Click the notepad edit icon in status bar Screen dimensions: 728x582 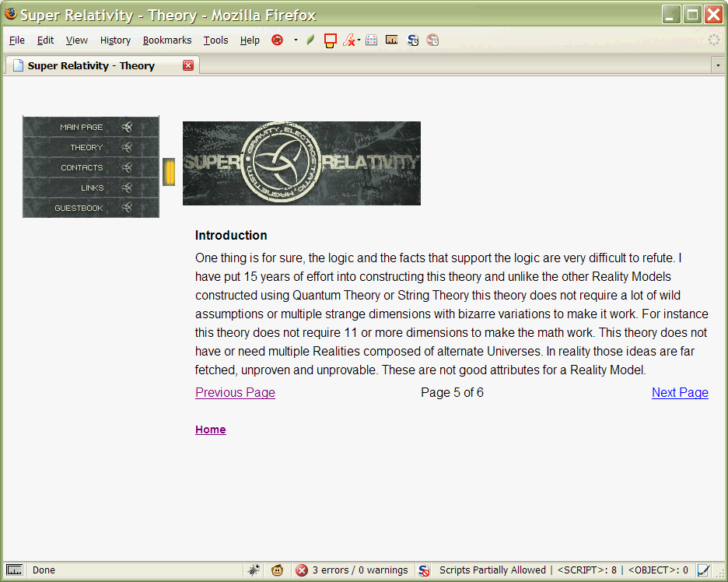click(x=703, y=570)
